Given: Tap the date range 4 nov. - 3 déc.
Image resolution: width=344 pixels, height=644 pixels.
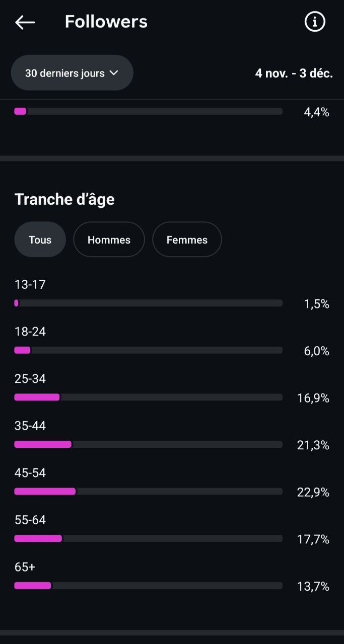Looking at the screenshot, I should (294, 73).
